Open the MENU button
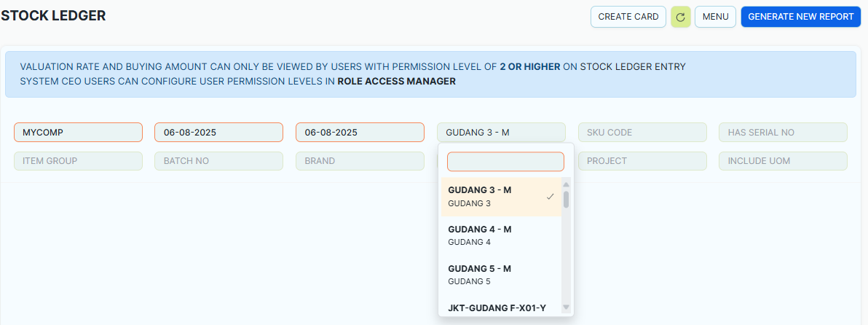 click(715, 17)
